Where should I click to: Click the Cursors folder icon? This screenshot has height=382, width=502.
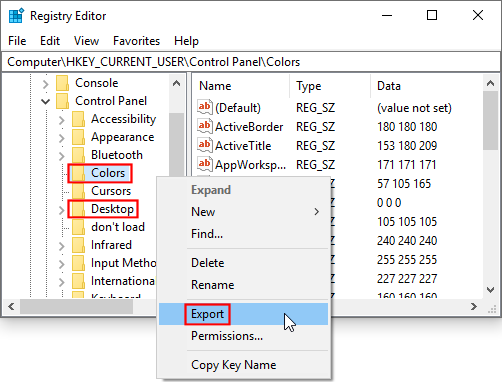(78, 191)
